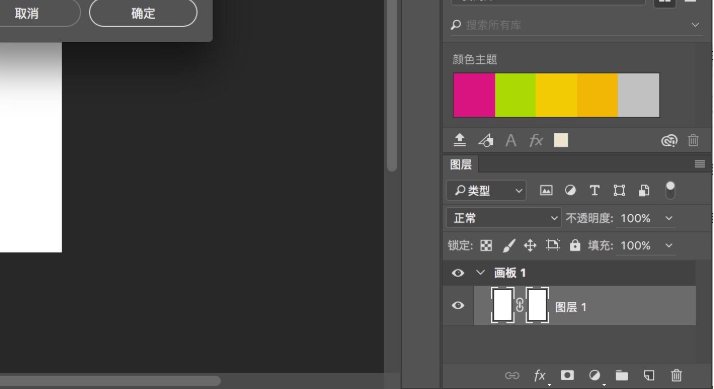Select the yellow color theme swatch
Image resolution: width=714 pixels, height=389 pixels.
(x=556, y=95)
